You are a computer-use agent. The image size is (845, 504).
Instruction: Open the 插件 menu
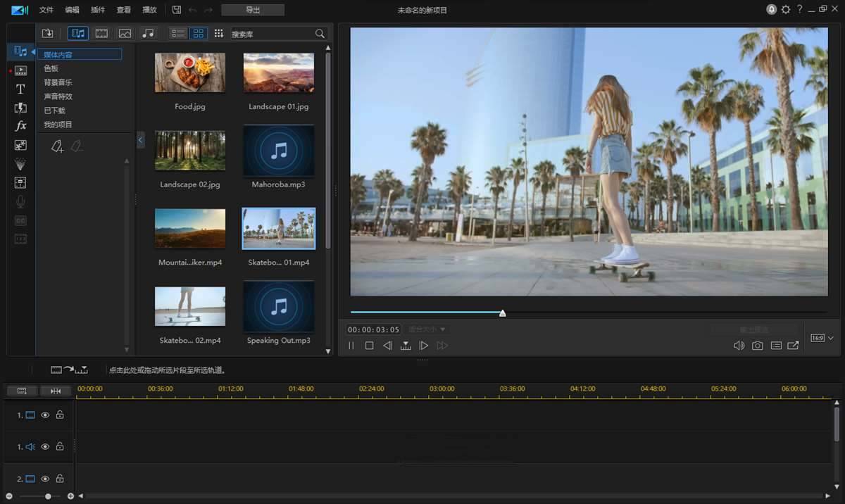click(98, 10)
